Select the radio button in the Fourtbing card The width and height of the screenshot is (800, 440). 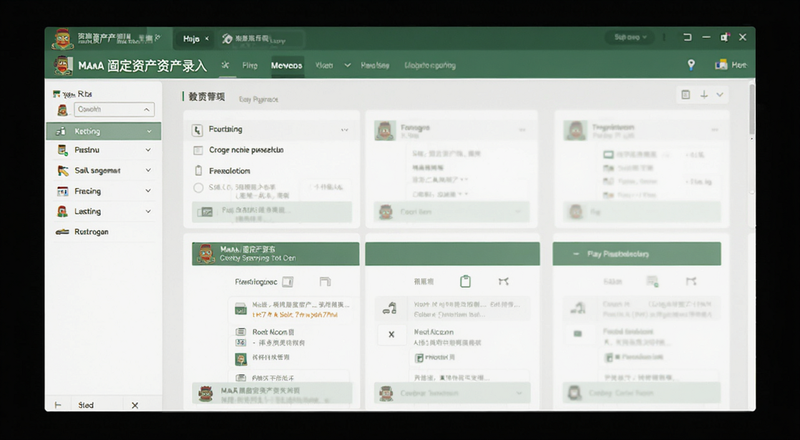pos(198,188)
